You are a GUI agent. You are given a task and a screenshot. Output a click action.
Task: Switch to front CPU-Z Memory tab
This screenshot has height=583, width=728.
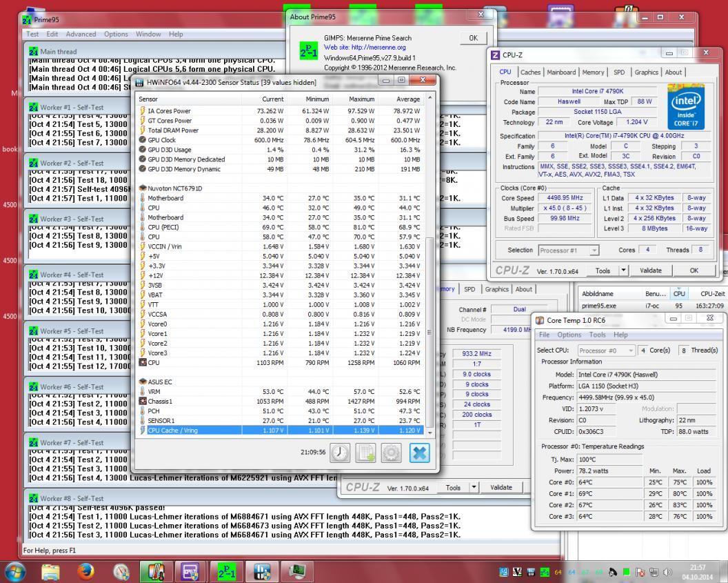[x=593, y=72]
